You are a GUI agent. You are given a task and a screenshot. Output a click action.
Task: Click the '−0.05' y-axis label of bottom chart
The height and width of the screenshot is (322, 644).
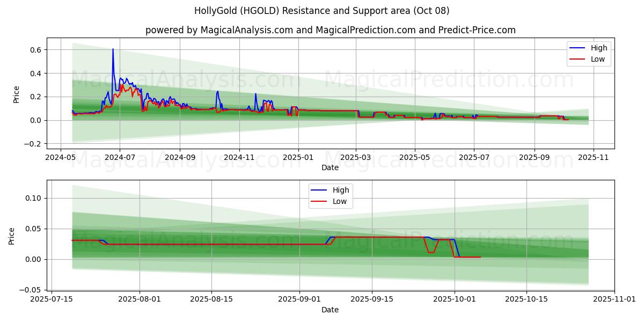point(31,290)
